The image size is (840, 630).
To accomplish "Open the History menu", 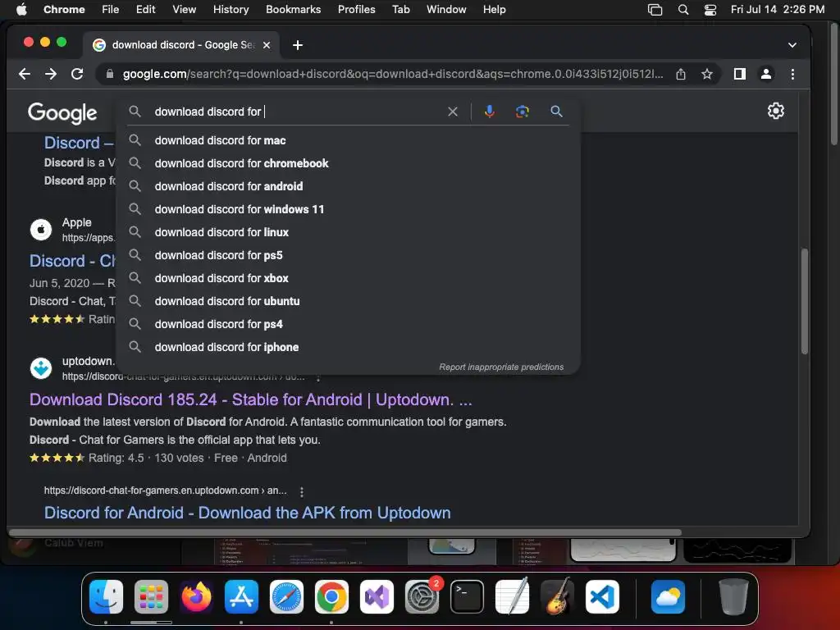I will pyautogui.click(x=231, y=10).
